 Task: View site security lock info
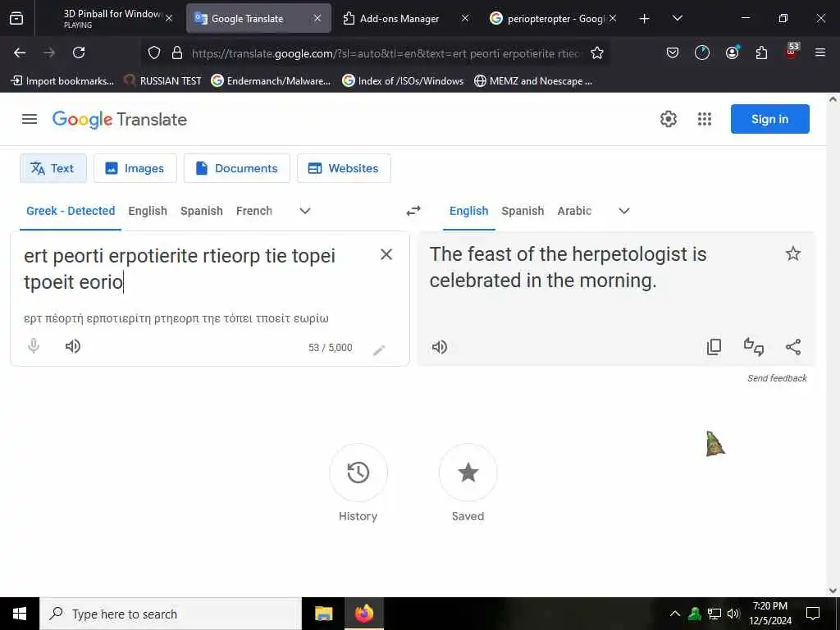tap(177, 52)
